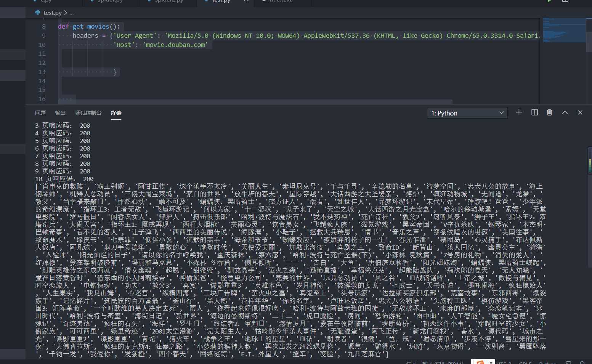This screenshot has width=592, height=364.
Task: Change language mode via Python status item
Action: (548, 362)
